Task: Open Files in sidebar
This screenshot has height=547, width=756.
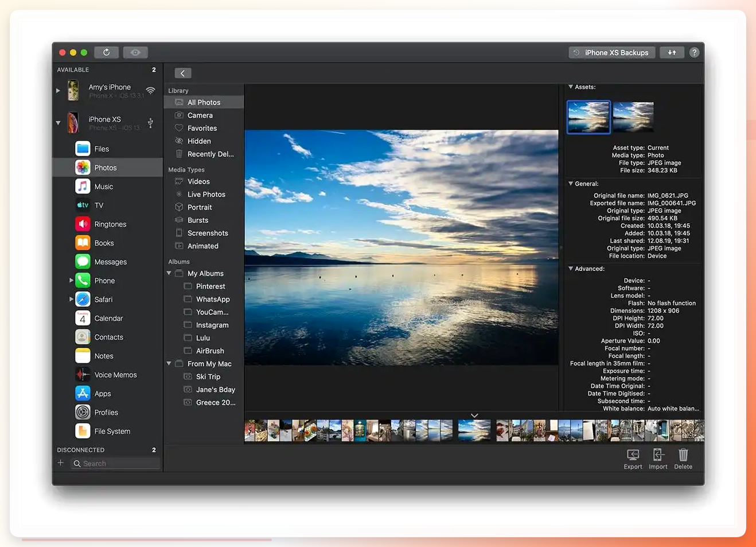Action: click(x=108, y=149)
